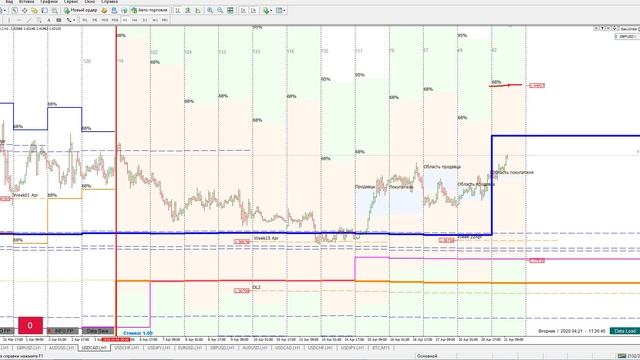This screenshot has width=640, height=360.
Task: Open the Справка menu
Action: click(x=109, y=2)
